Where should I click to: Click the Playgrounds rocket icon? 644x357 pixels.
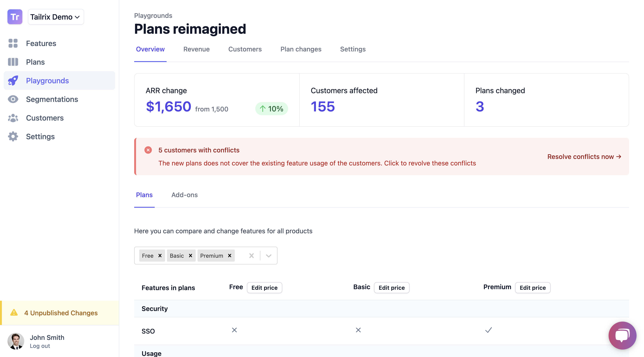pos(13,80)
